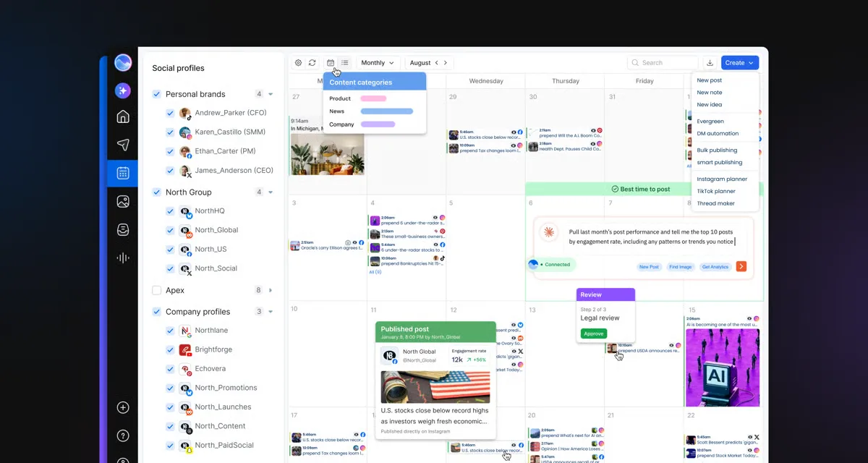Click Get Analytics chip in AI prompt
Viewport: 868px width, 463px height.
[715, 267]
